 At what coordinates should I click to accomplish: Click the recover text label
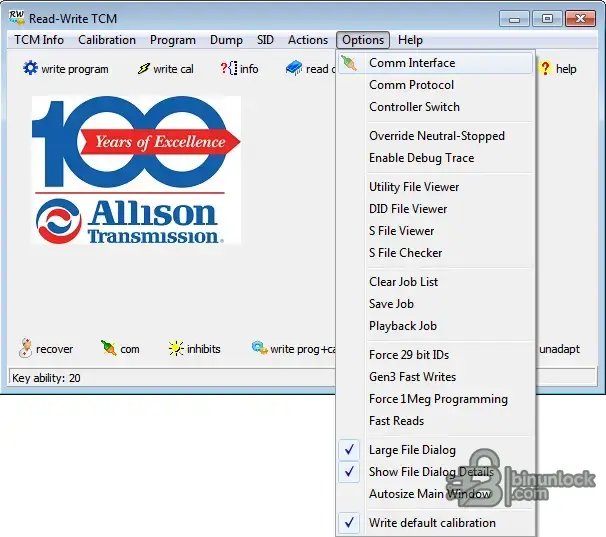point(54,349)
